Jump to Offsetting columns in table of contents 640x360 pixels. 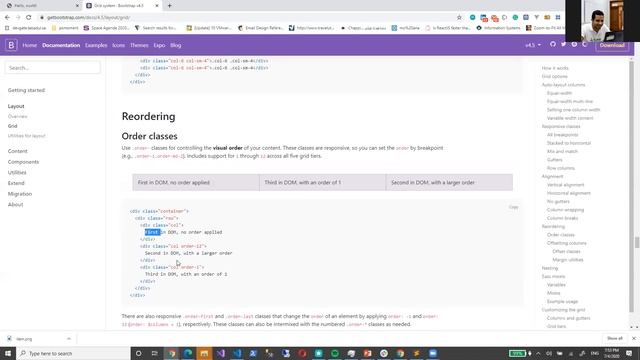coord(567,243)
